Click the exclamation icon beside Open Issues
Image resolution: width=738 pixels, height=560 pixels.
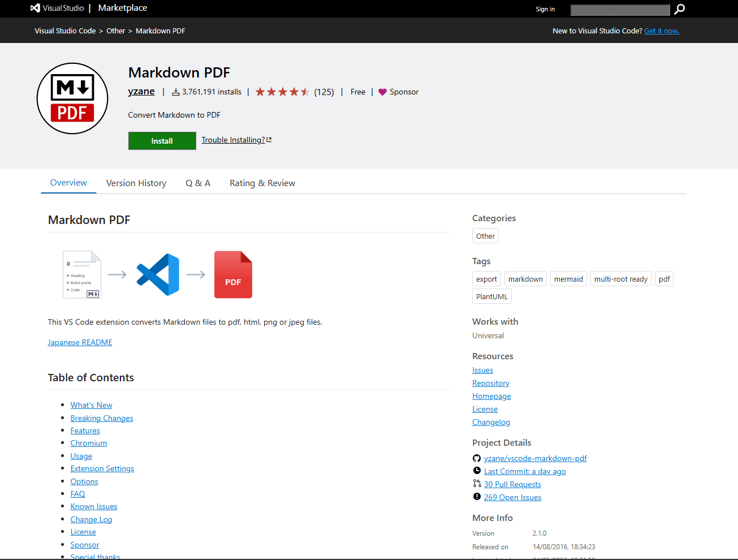click(x=477, y=497)
